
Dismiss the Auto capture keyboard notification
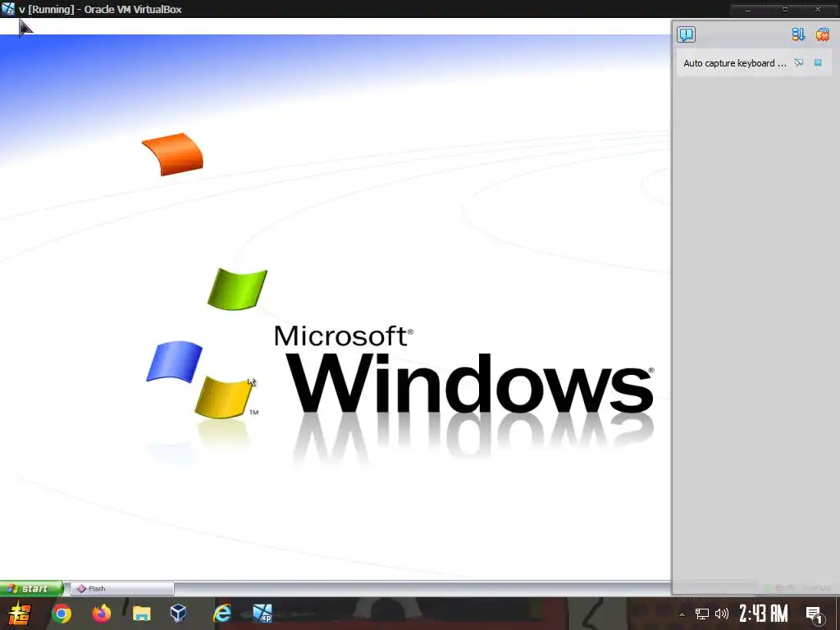818,62
